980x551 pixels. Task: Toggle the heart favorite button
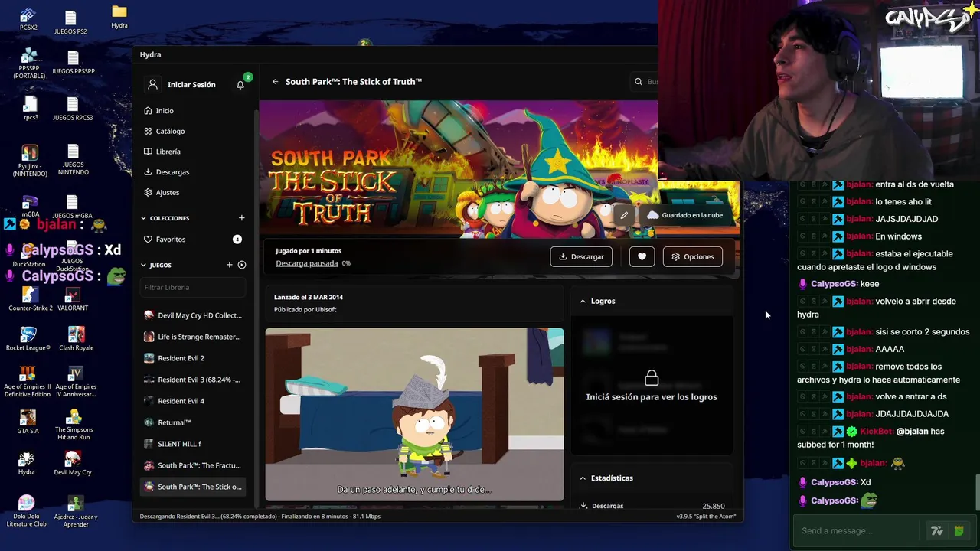click(642, 256)
